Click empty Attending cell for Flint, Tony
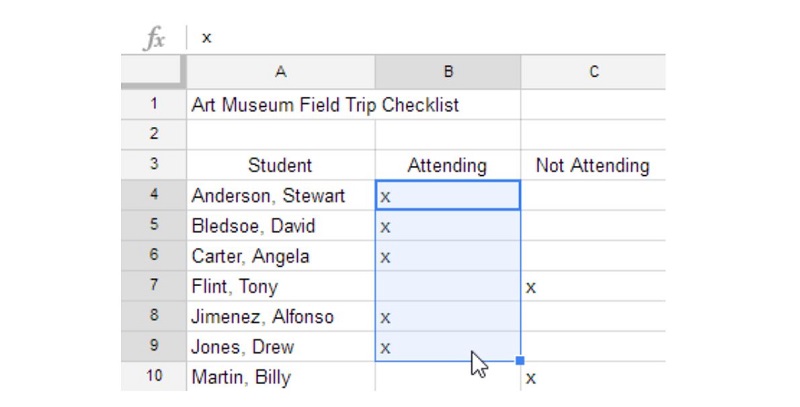The image size is (800, 407). click(x=448, y=286)
